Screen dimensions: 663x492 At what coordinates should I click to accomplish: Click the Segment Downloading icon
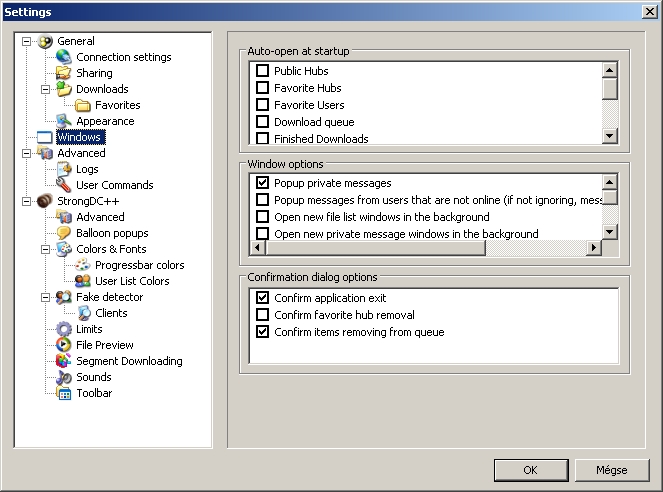(64, 361)
